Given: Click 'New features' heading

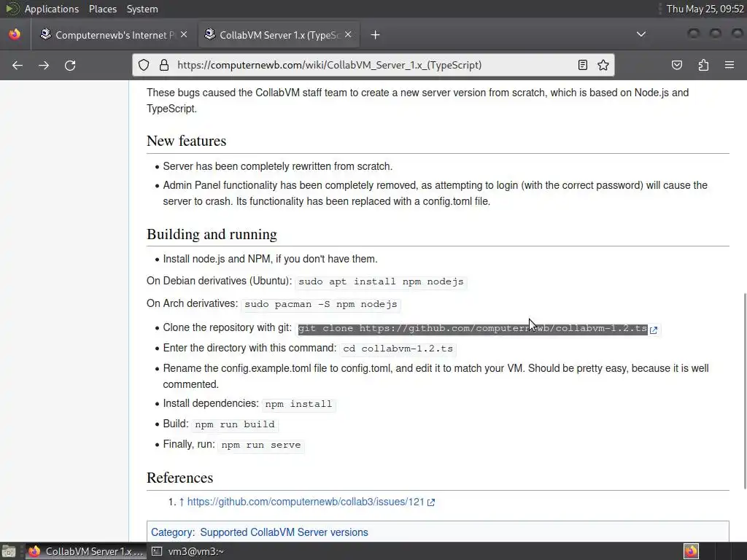Looking at the screenshot, I should (x=186, y=141).
